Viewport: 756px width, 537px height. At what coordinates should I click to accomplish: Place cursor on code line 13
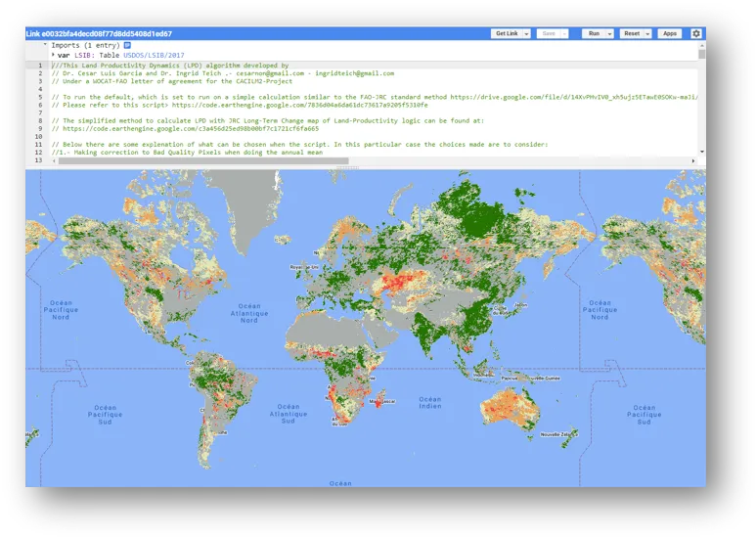pyautogui.click(x=196, y=159)
